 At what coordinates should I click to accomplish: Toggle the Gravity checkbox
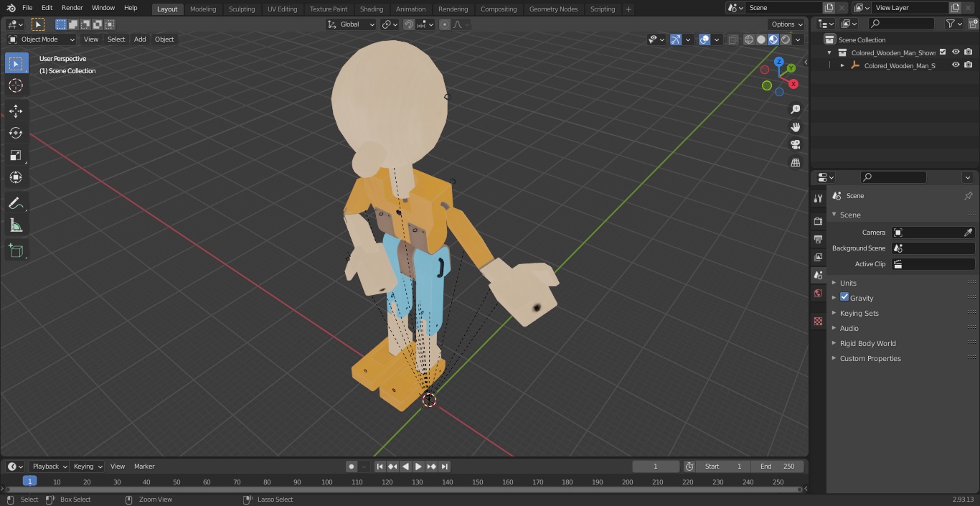pos(844,297)
